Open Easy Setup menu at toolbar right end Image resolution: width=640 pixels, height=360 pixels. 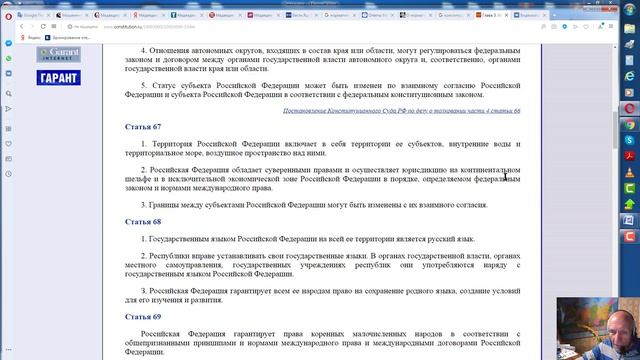pos(611,27)
